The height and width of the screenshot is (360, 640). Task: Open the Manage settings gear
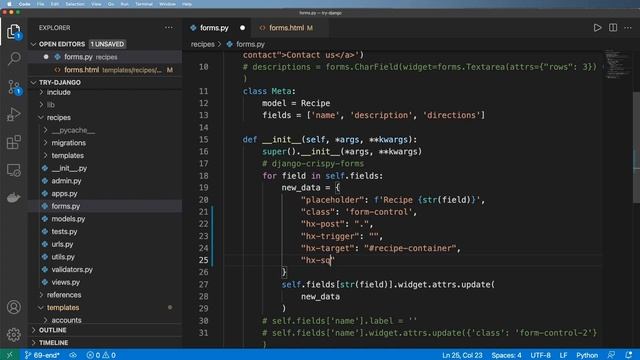click(x=13, y=335)
